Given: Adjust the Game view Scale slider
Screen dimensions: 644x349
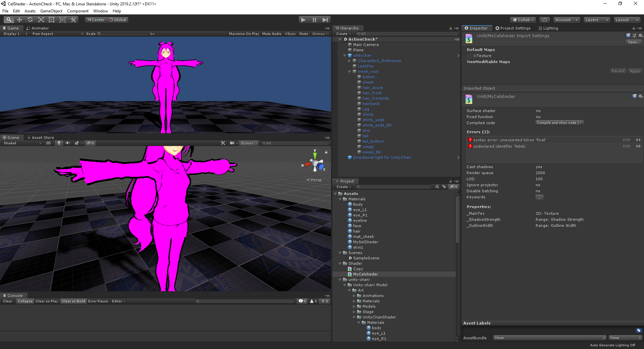Looking at the screenshot, I should 123,34.
